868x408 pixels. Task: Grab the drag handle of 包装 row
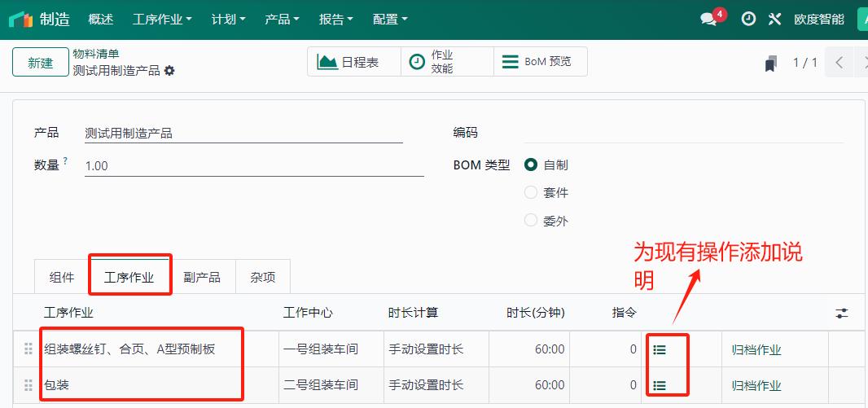[x=28, y=384]
